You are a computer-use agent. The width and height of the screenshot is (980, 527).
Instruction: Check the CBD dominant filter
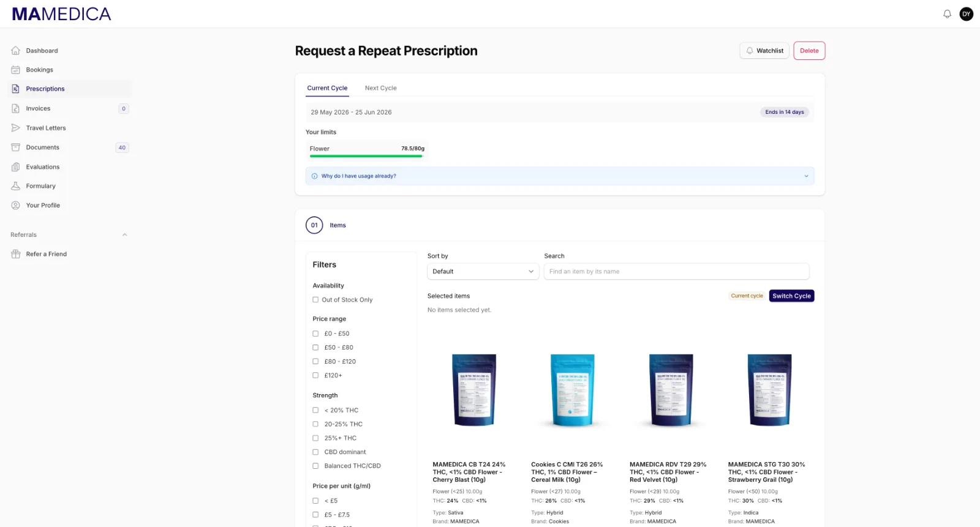pos(315,452)
